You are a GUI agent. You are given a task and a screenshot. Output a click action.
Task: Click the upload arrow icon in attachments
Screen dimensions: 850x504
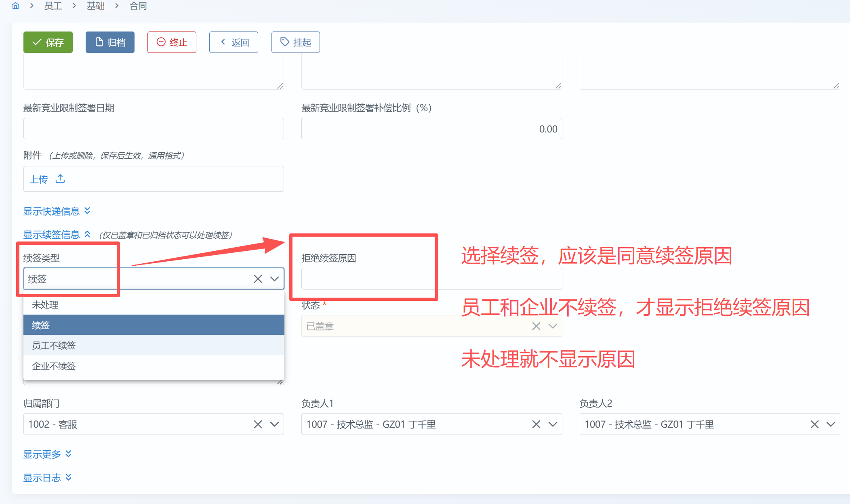click(x=60, y=178)
